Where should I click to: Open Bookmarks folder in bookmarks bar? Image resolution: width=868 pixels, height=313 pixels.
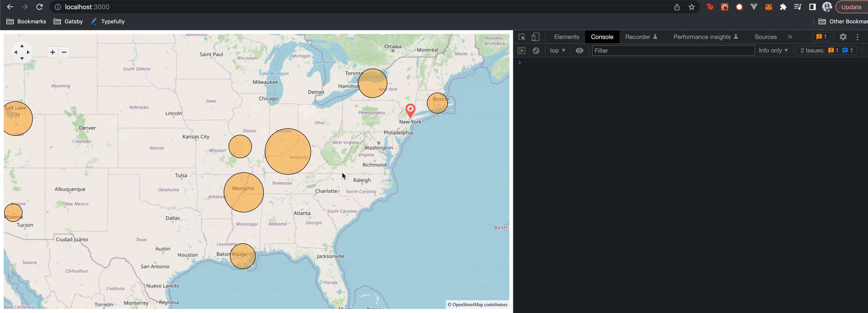pyautogui.click(x=26, y=21)
